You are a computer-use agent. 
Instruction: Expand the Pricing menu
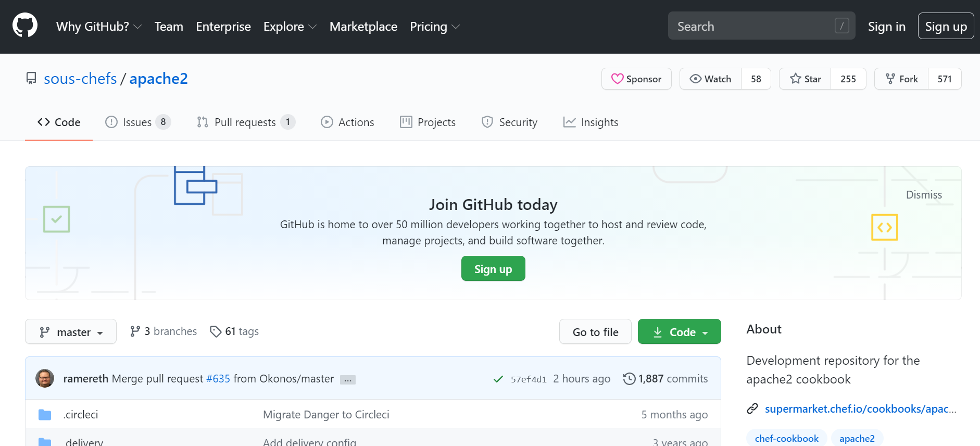click(x=435, y=27)
